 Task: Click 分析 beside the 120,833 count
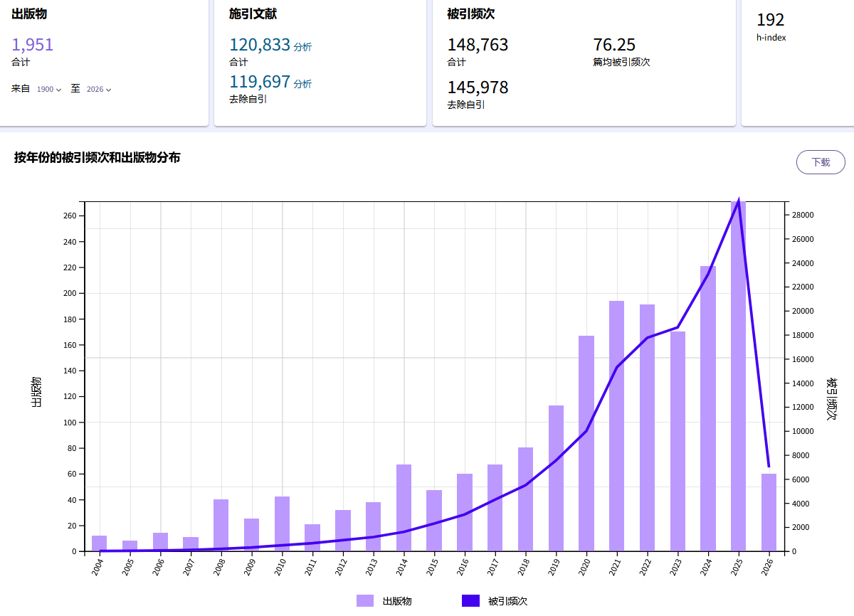[302, 48]
